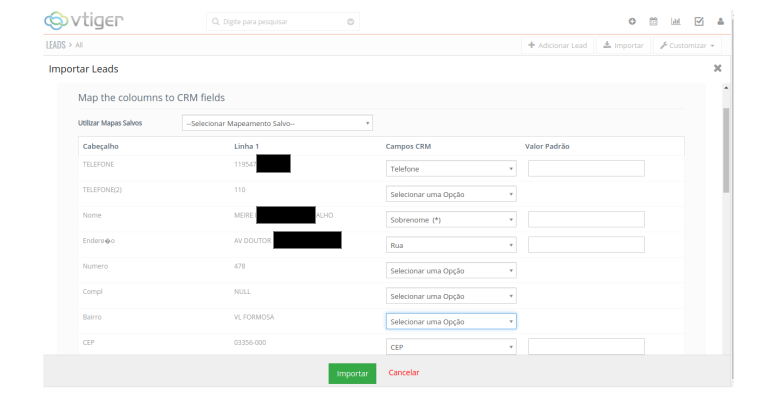This screenshot has width=773, height=409.
Task: Click the 'TELEFONE(2)' header cell
Action: 102,190
